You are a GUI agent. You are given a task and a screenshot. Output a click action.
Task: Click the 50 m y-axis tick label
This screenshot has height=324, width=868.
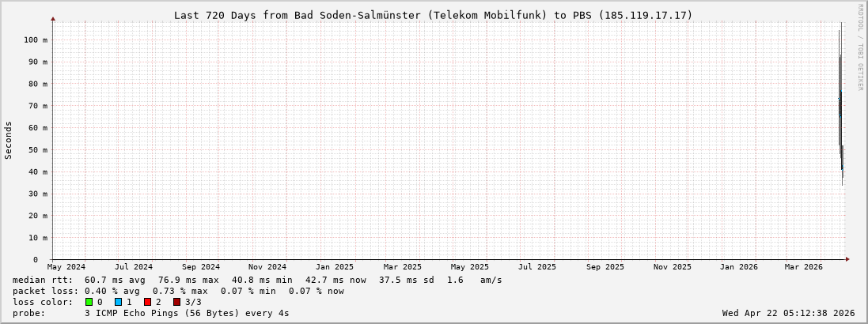coord(37,149)
